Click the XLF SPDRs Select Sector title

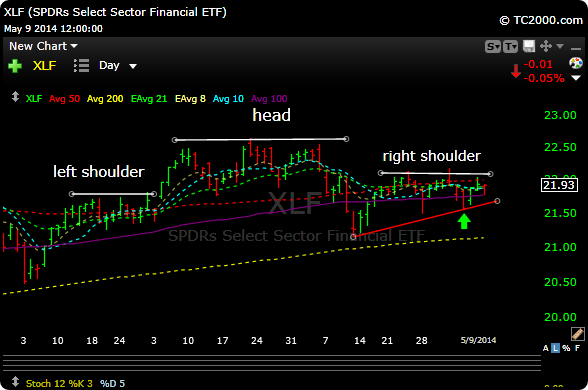(x=115, y=12)
